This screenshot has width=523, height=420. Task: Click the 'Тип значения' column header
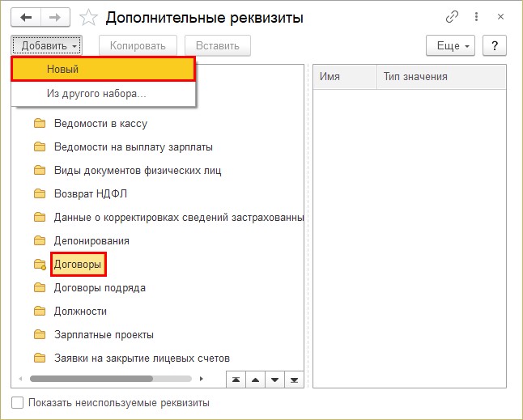[x=415, y=77]
